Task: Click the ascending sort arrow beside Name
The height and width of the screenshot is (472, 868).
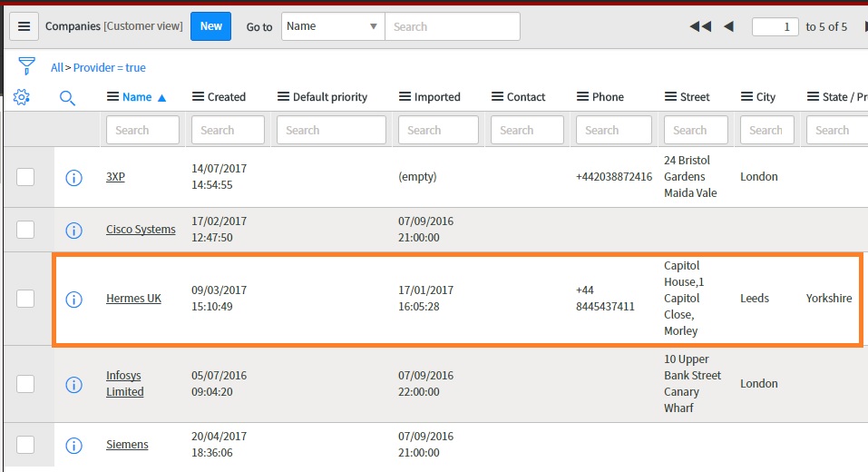Action: [161, 98]
